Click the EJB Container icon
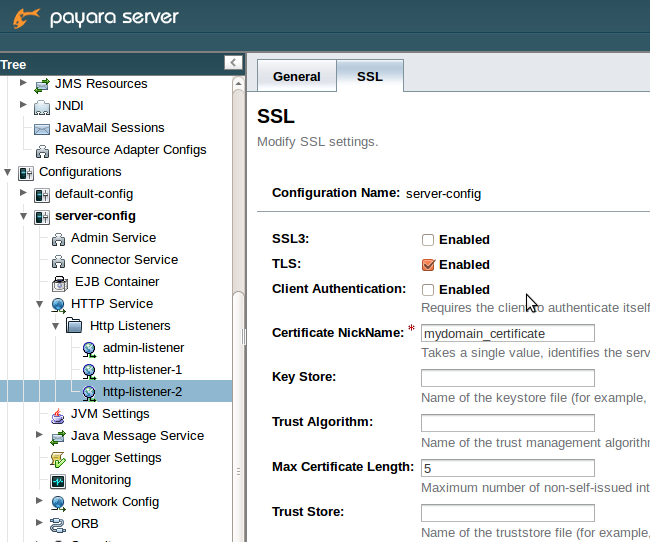The height and width of the screenshot is (542, 650). [x=60, y=283]
